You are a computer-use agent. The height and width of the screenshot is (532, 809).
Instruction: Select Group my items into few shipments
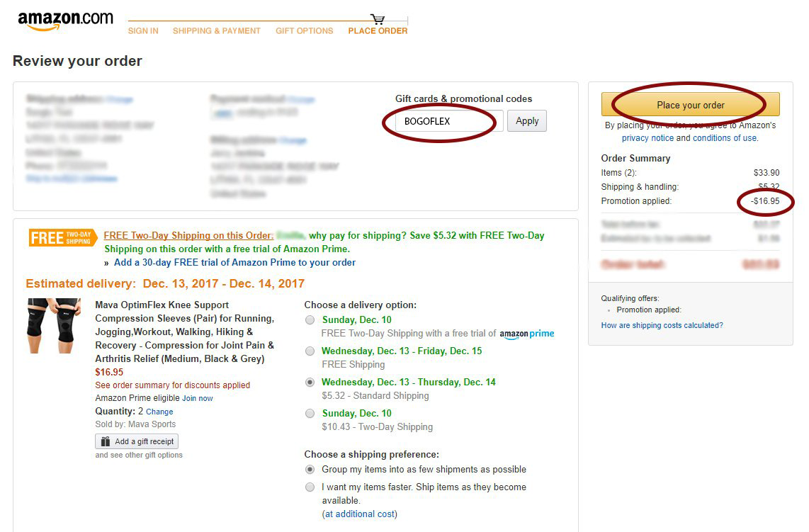[310, 470]
